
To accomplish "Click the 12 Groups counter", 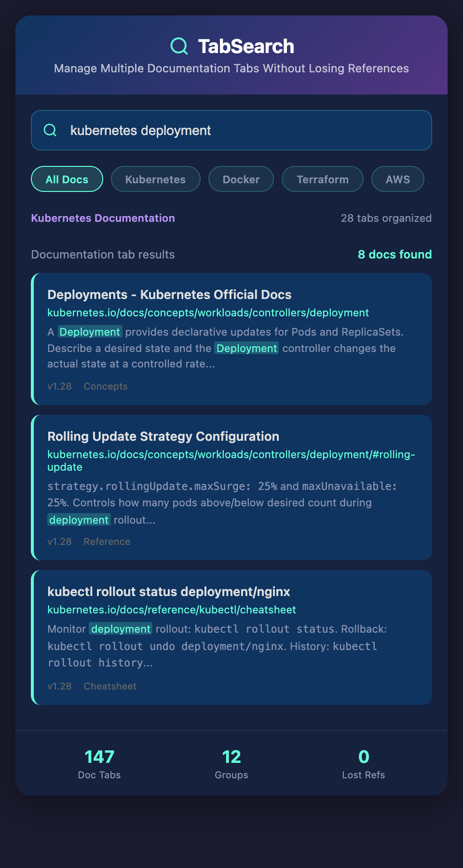I will coord(231,763).
